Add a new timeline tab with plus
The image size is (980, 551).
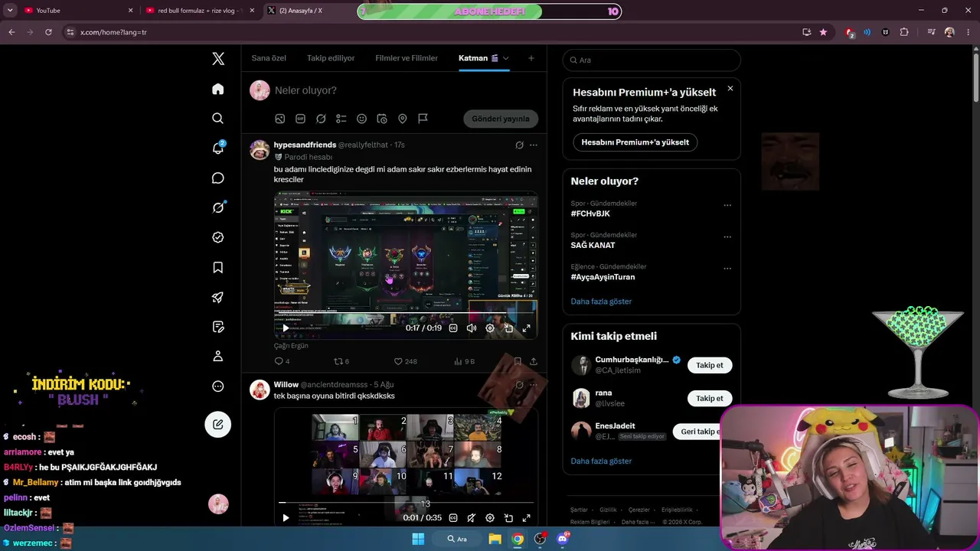coord(531,58)
